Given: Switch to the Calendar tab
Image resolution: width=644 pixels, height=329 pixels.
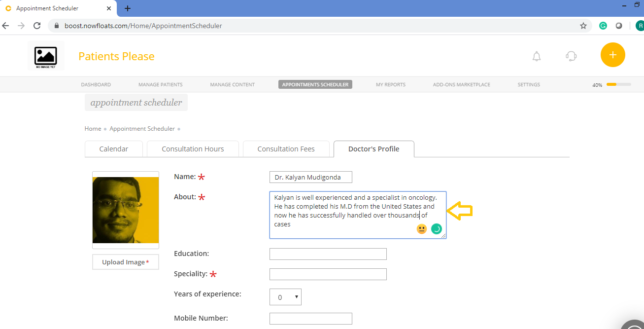Looking at the screenshot, I should pos(114,149).
